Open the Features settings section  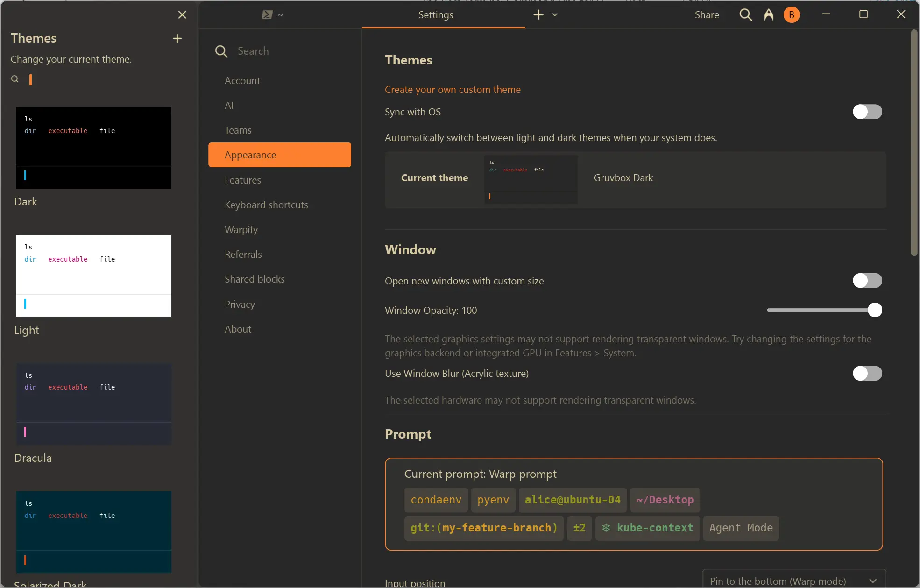click(x=242, y=180)
